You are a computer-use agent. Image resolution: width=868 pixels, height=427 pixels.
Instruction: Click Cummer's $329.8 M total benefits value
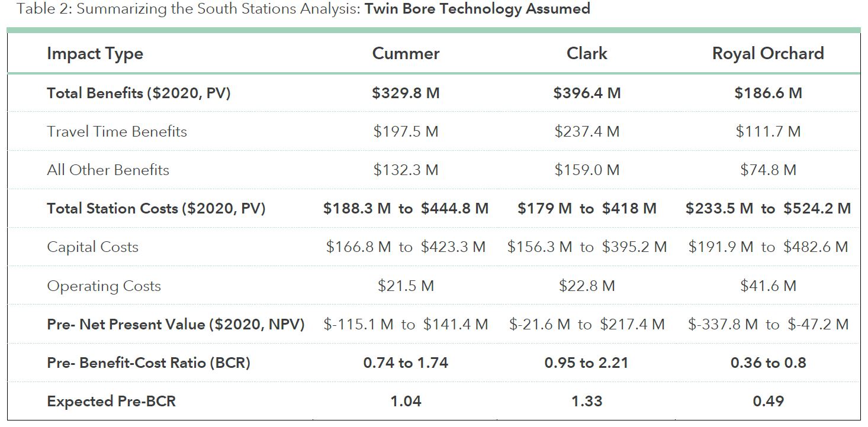coord(406,93)
